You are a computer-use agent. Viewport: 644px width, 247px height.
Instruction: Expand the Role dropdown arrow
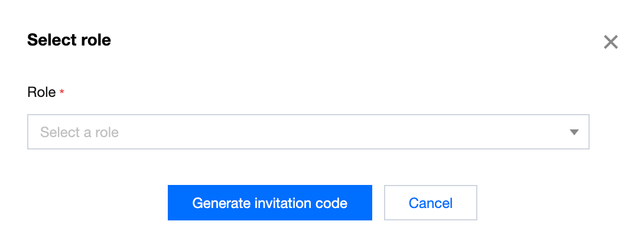(x=574, y=132)
